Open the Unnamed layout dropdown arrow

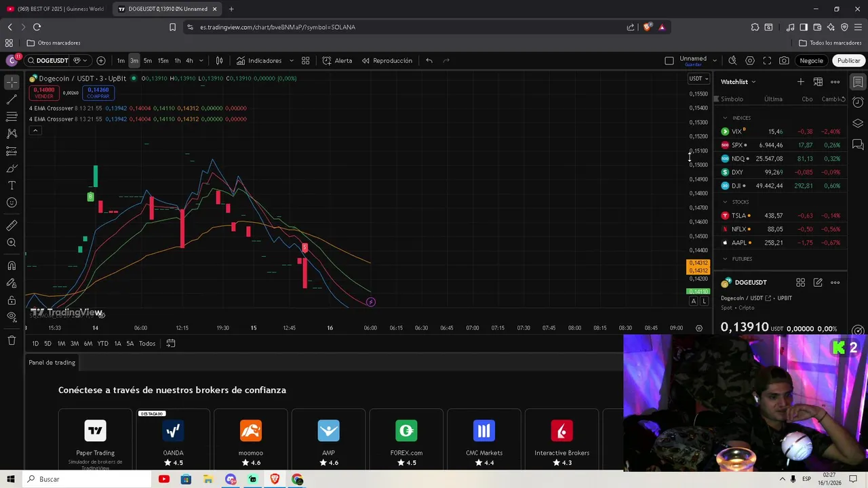[x=715, y=60]
